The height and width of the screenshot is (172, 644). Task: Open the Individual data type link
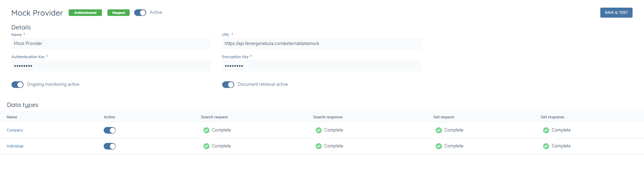[15, 146]
